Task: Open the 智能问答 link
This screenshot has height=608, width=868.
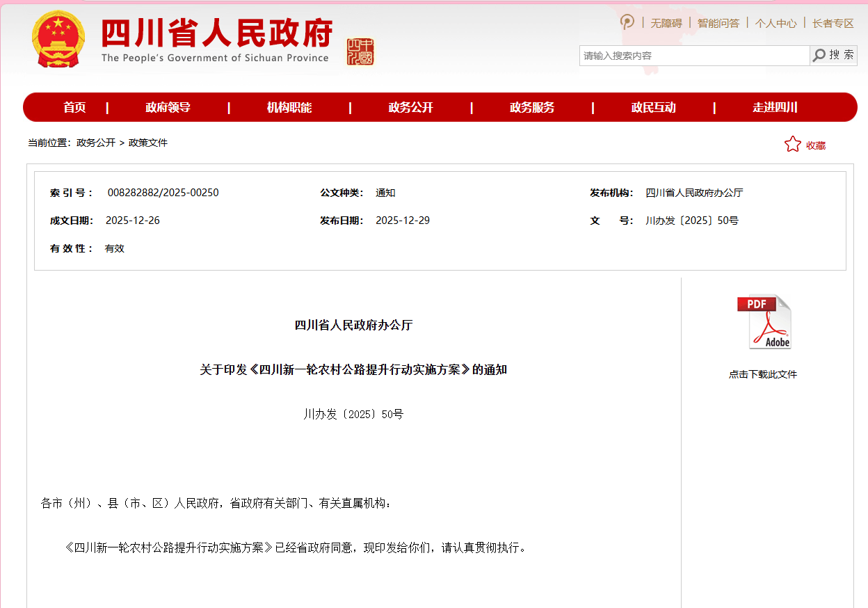Action: pos(718,23)
